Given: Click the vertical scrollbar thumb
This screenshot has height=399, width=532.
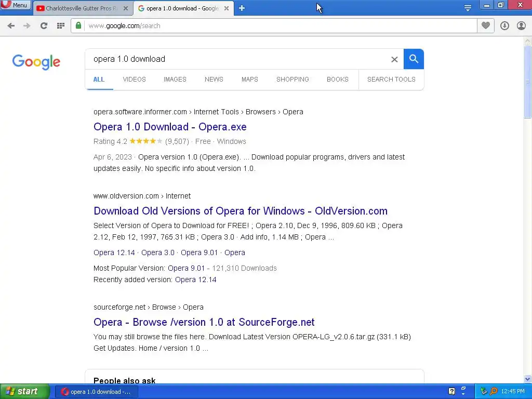Looking at the screenshot, I should coord(528,82).
